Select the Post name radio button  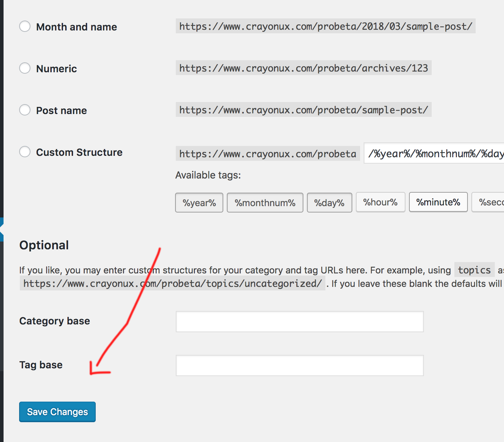pyautogui.click(x=25, y=110)
